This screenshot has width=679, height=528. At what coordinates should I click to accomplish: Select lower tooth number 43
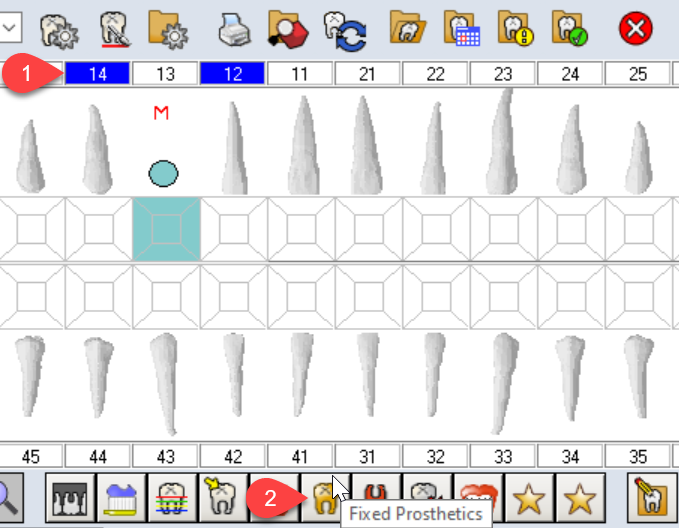166,456
